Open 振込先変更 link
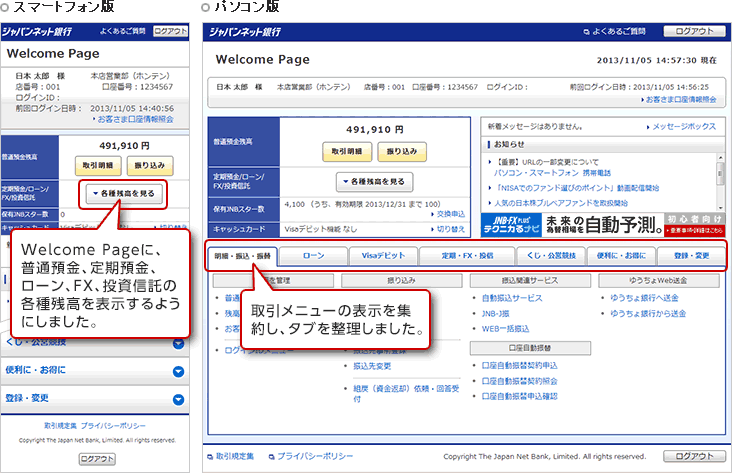 tap(372, 366)
